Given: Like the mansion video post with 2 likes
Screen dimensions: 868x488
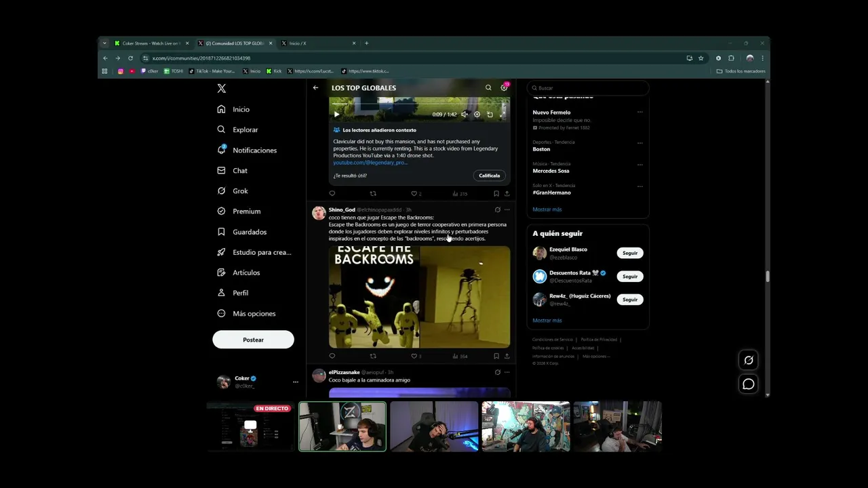Looking at the screenshot, I should 416,194.
